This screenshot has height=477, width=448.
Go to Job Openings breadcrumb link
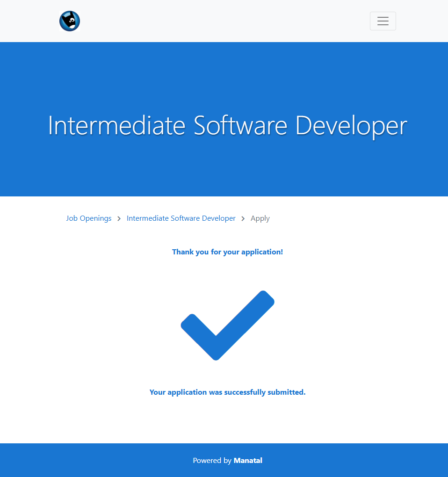89,218
